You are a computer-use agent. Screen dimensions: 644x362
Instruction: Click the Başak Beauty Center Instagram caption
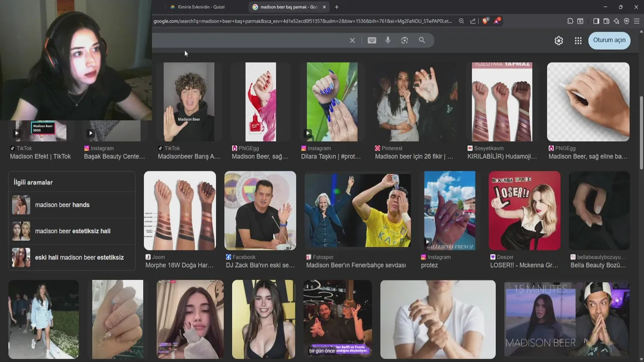pos(114,156)
